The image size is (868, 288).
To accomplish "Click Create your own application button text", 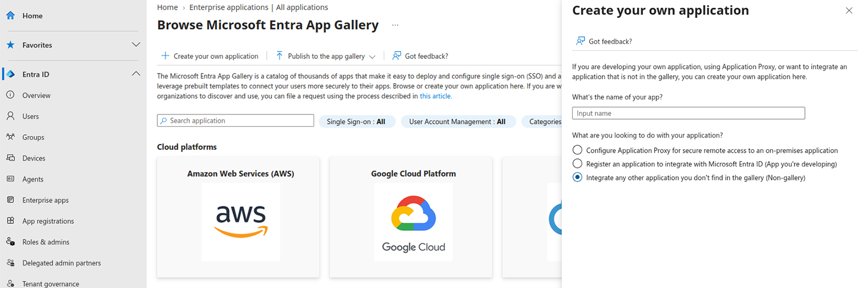I will [216, 56].
